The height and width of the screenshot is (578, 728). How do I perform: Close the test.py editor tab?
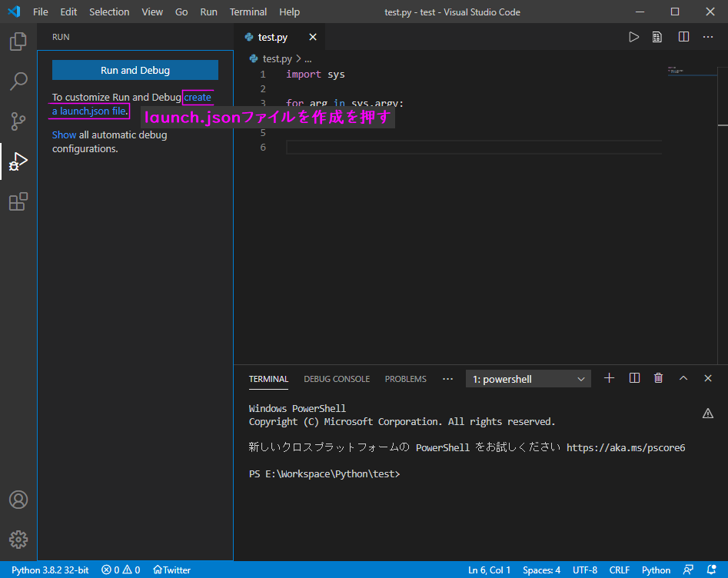pos(313,37)
